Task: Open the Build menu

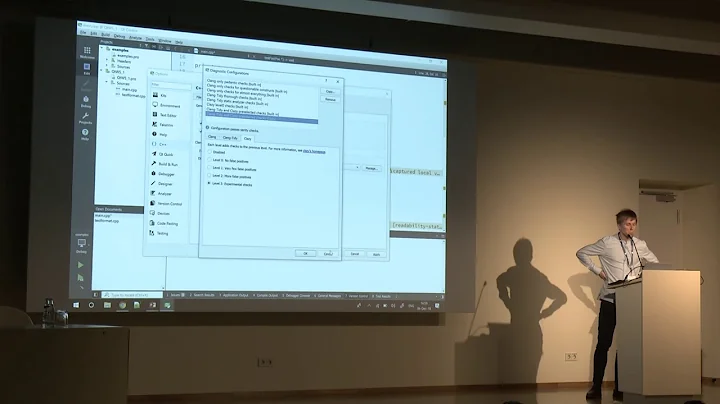Action: (x=106, y=35)
